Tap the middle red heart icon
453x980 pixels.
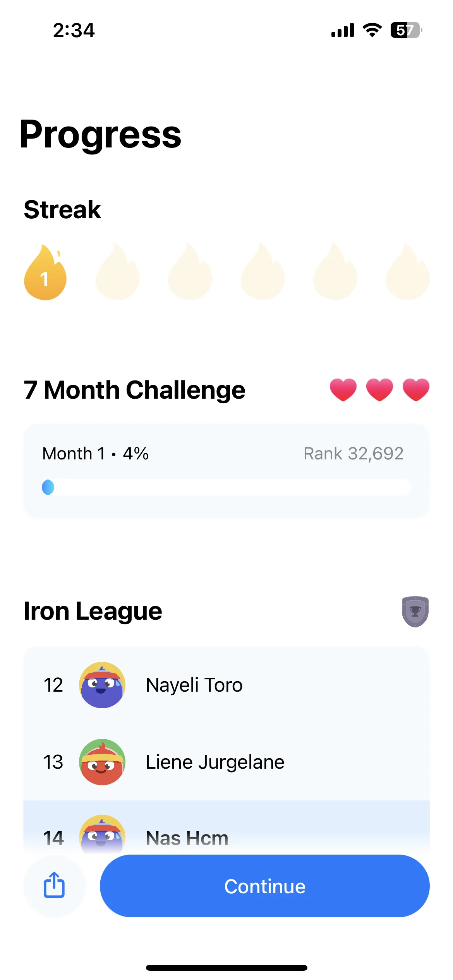pos(379,390)
